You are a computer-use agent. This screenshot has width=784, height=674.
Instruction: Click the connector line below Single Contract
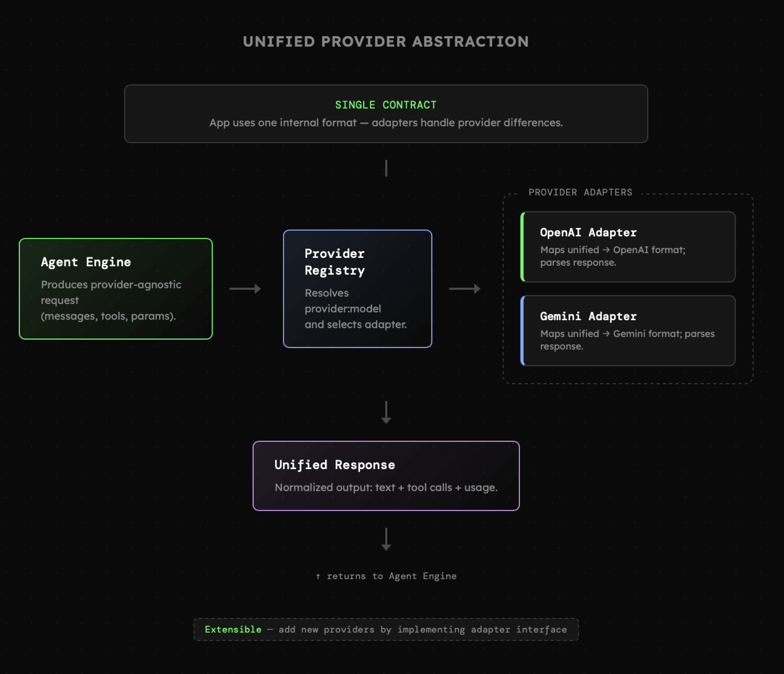(x=386, y=168)
